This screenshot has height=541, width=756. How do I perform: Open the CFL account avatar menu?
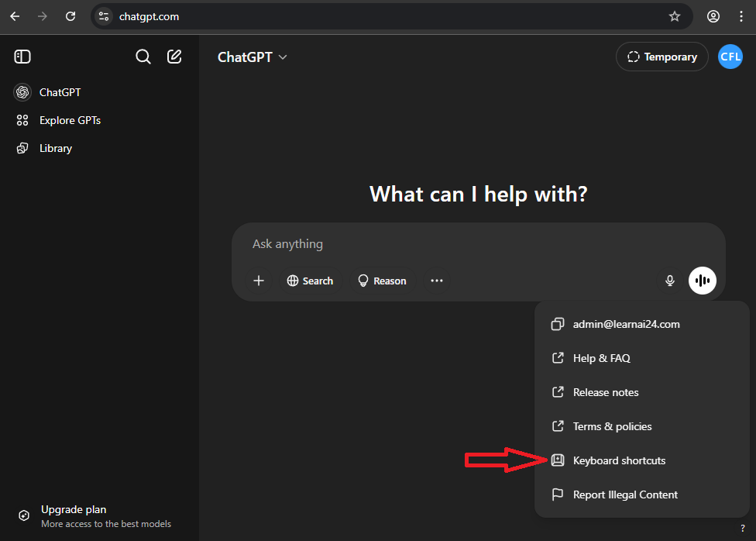(730, 57)
